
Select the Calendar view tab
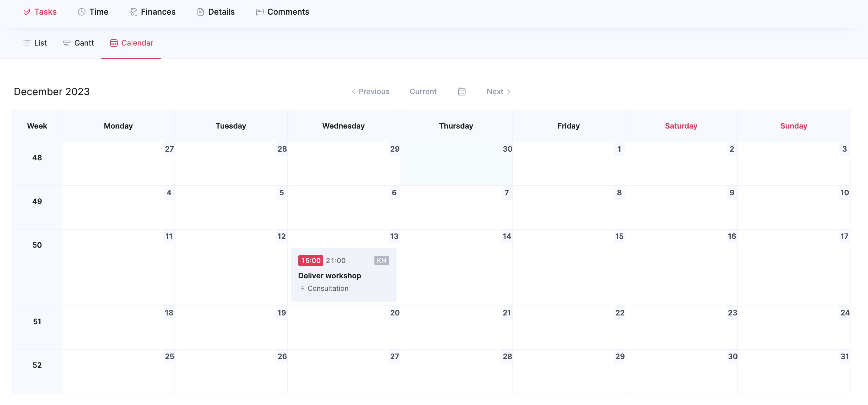131,43
